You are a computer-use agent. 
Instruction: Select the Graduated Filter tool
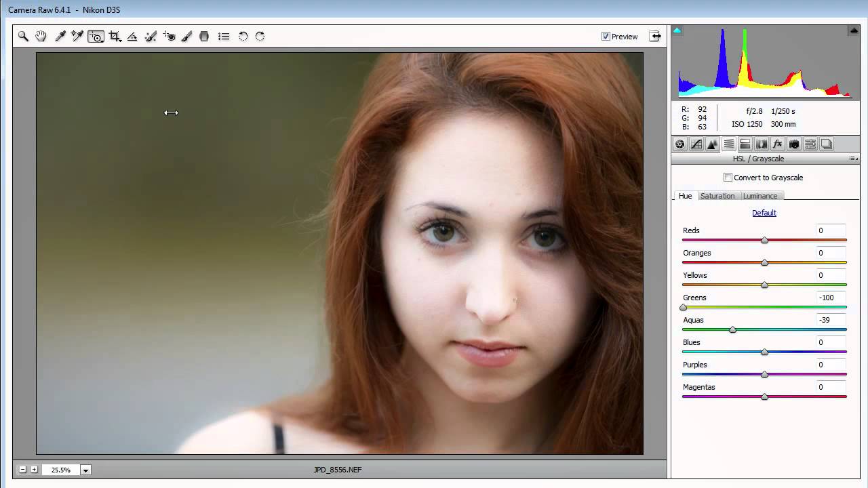[x=204, y=37]
